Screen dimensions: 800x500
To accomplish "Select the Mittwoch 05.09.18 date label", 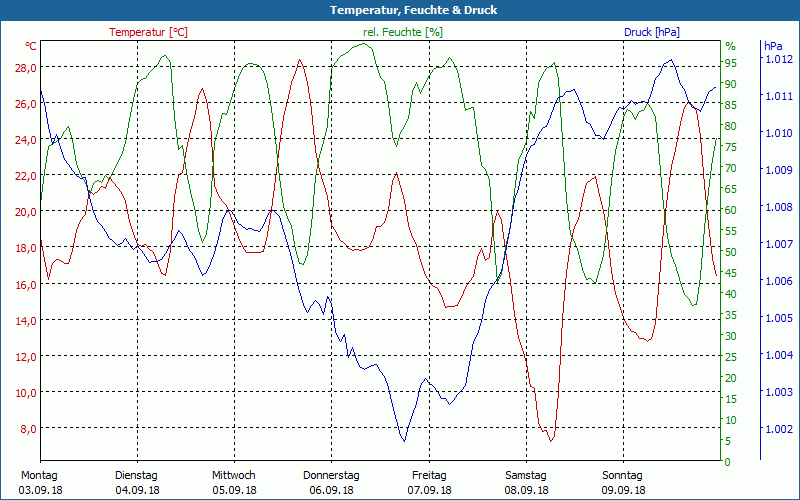I will [234, 483].
